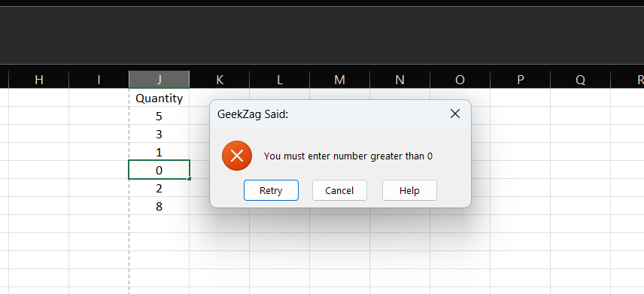
Task: Close the GeekZag Said dialog
Action: tap(454, 114)
